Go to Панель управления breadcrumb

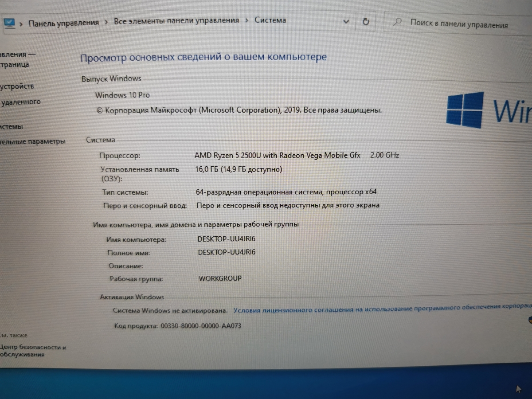point(63,23)
